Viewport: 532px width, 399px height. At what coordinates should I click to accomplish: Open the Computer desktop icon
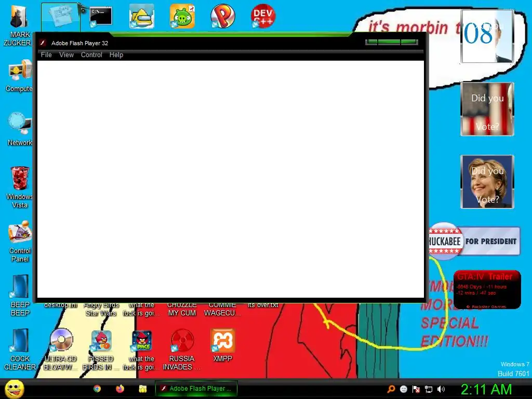point(20,76)
